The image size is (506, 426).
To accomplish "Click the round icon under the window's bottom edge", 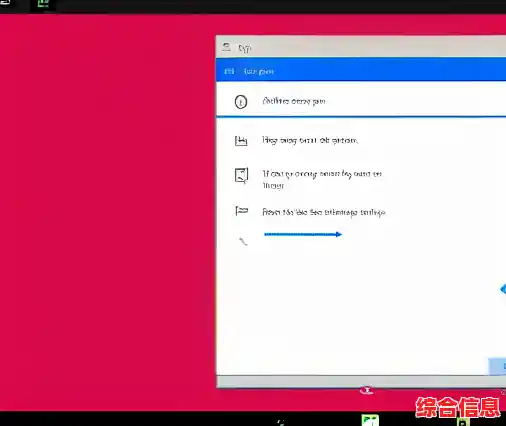I will [367, 390].
